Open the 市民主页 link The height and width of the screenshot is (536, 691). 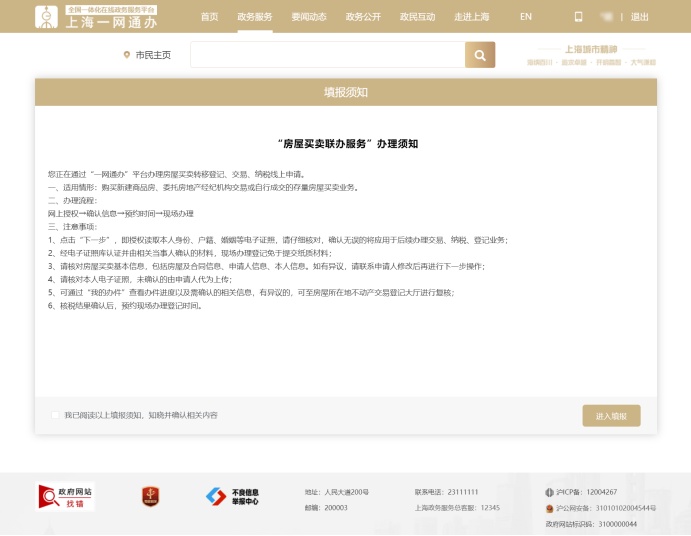[x=153, y=55]
